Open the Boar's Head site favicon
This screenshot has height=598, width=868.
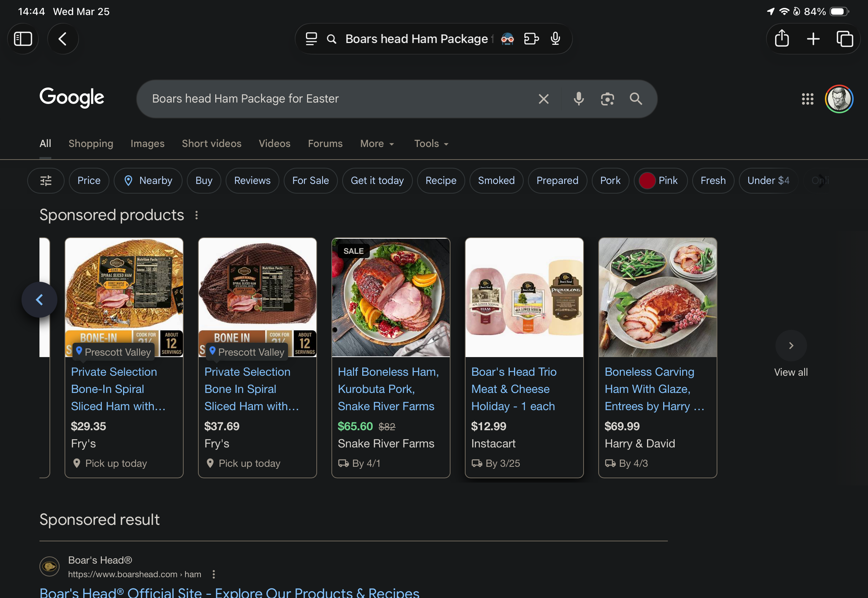49,566
